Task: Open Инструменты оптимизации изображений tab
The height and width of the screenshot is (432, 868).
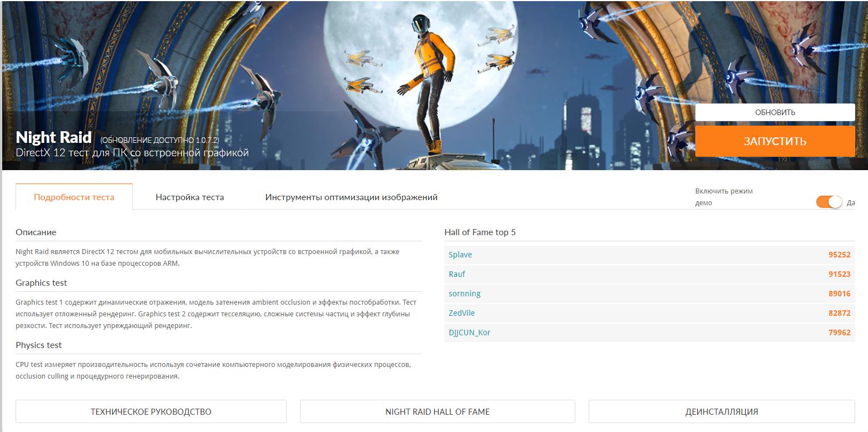Action: click(x=352, y=197)
